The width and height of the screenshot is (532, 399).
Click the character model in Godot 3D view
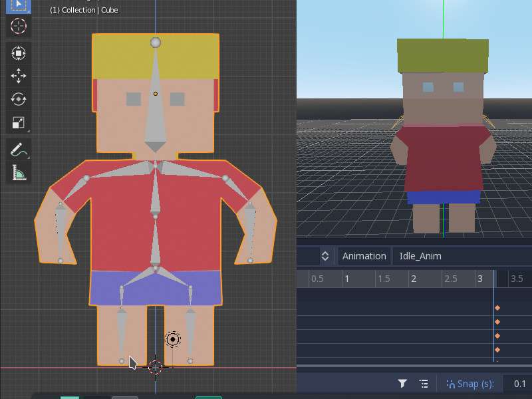pos(443,136)
